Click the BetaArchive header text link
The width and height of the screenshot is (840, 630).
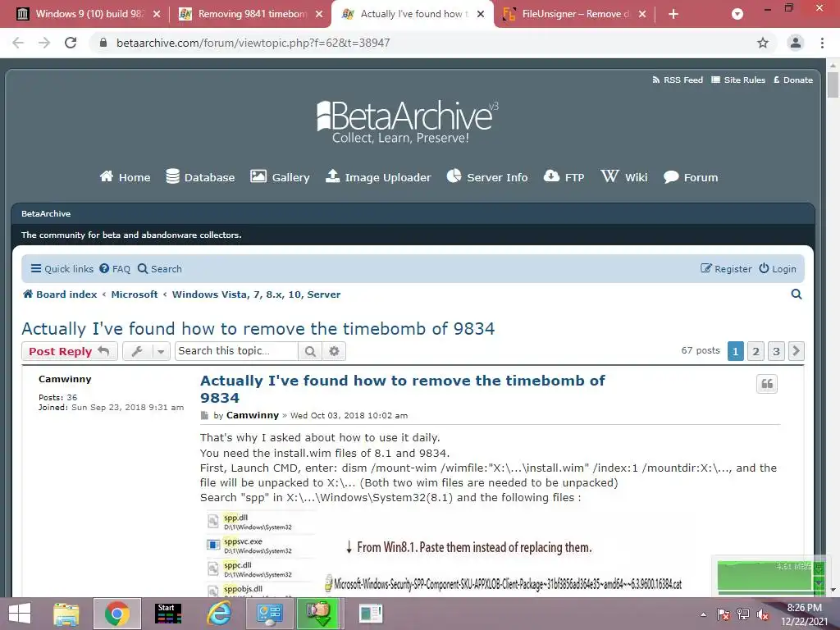point(46,214)
